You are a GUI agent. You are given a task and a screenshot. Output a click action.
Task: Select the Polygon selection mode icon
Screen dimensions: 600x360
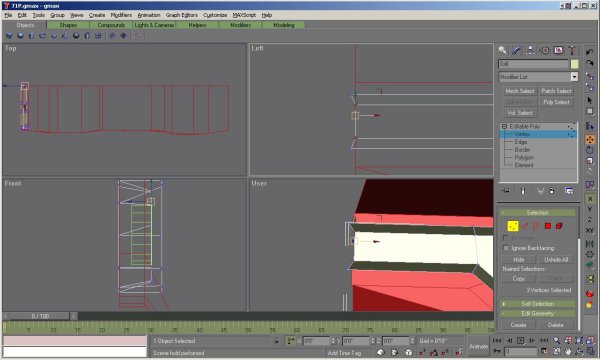548,226
